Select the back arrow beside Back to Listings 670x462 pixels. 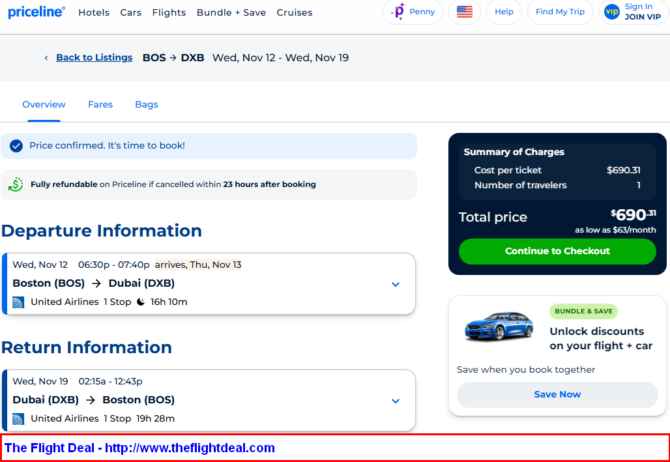pyautogui.click(x=46, y=58)
